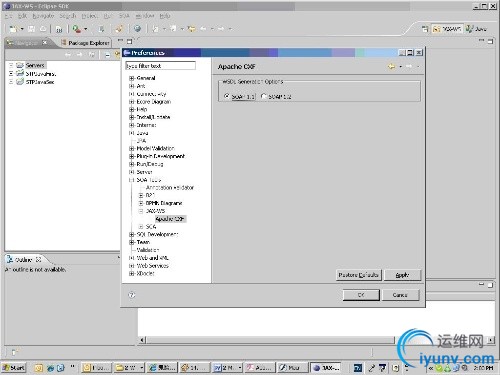Click Cancel in the Preferences dialog
The image size is (500, 375).
pyautogui.click(x=400, y=295)
